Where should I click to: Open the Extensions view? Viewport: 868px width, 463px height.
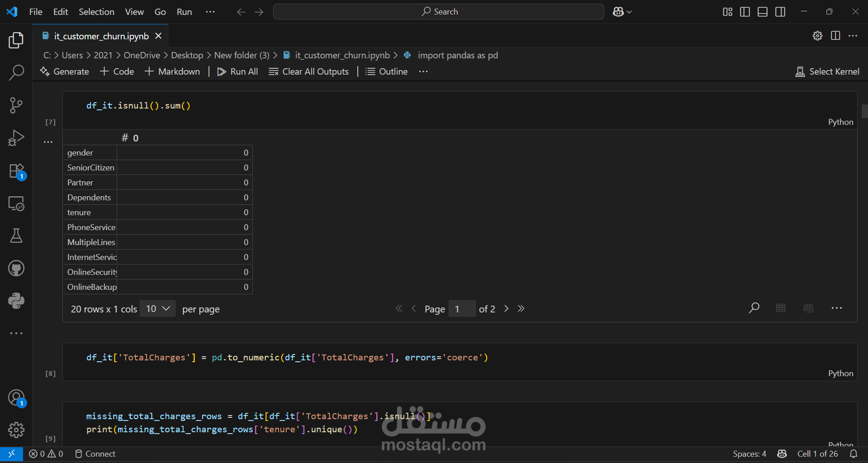click(x=16, y=171)
